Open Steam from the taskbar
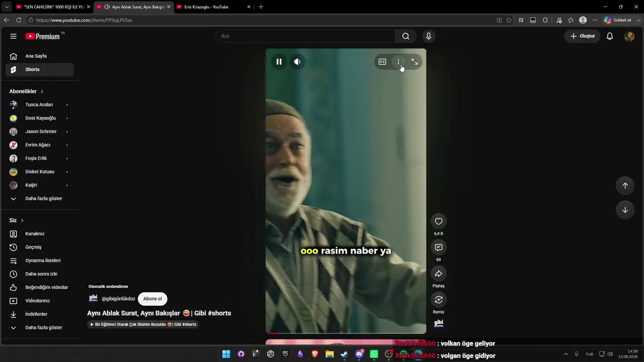This screenshot has height=362, width=644. point(344,354)
